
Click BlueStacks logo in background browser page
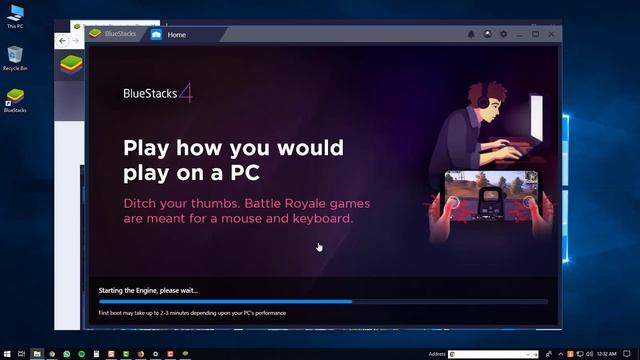coord(71,64)
